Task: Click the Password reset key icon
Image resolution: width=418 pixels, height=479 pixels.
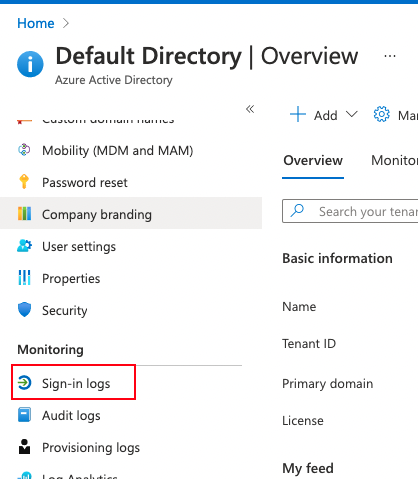Action: point(24,182)
